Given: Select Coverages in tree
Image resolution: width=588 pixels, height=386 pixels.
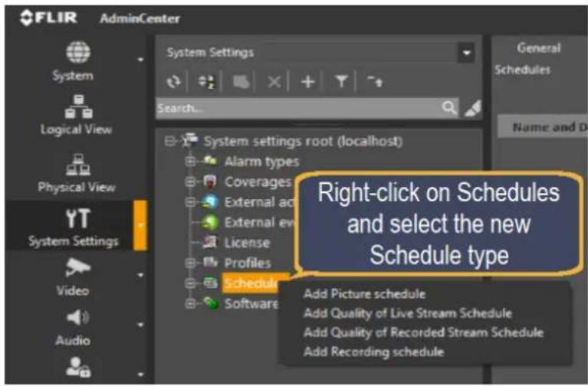Looking at the screenshot, I should coord(258,182).
